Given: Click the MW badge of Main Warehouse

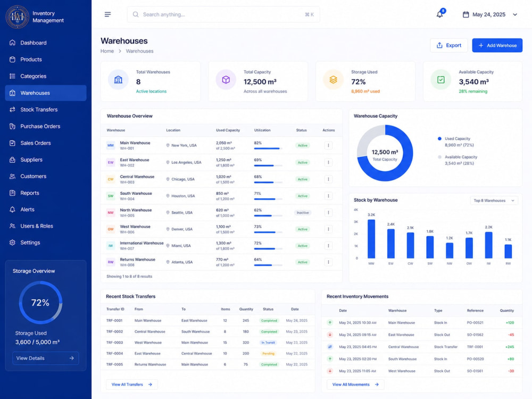Looking at the screenshot, I should [x=111, y=146].
